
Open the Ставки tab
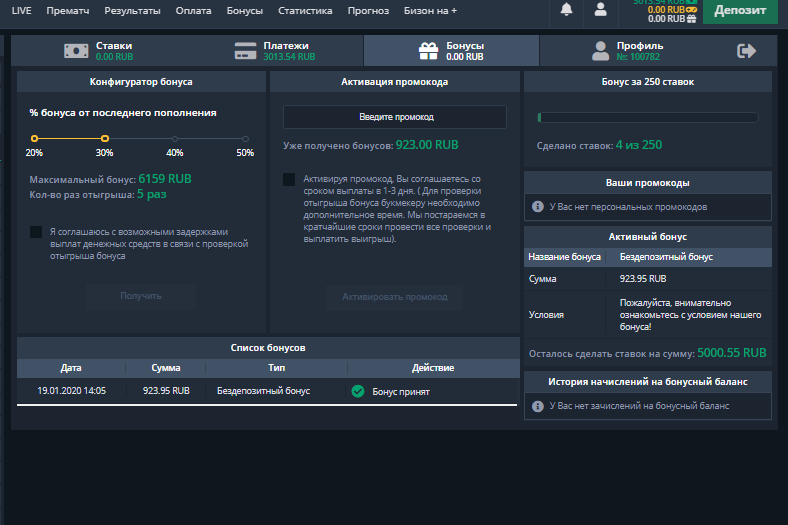(100, 51)
